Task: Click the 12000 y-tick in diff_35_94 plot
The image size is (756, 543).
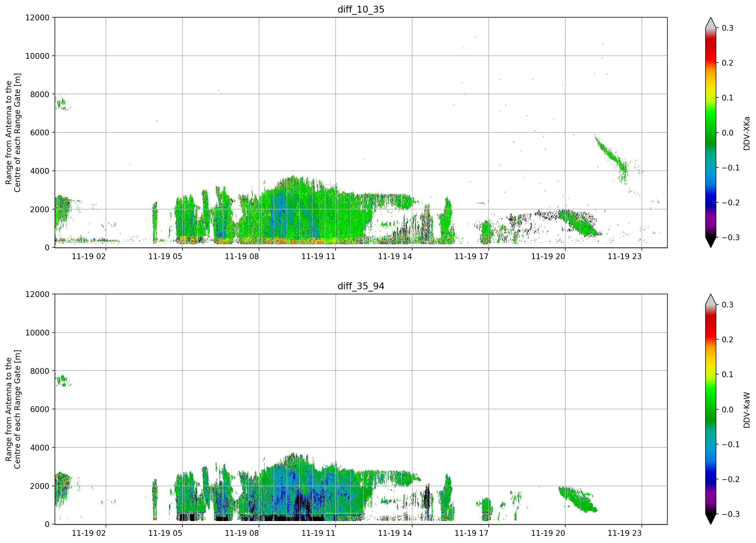Action: [x=37, y=294]
